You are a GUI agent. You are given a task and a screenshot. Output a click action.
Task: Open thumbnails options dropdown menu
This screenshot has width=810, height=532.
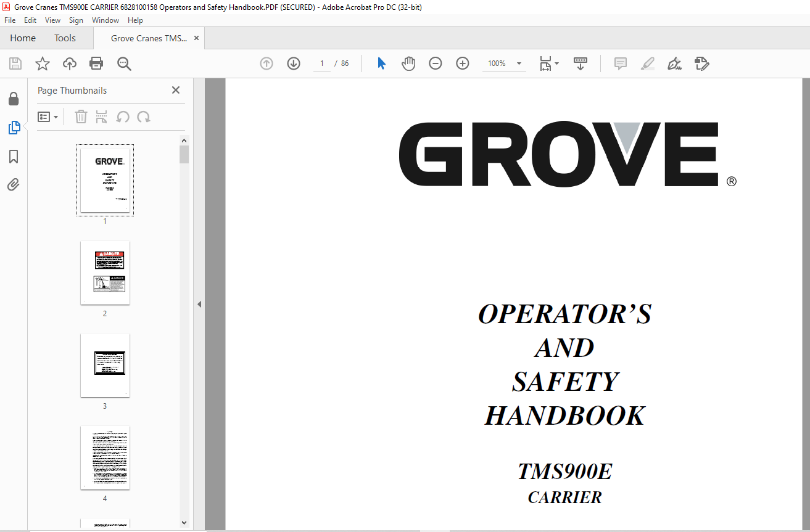(x=48, y=117)
